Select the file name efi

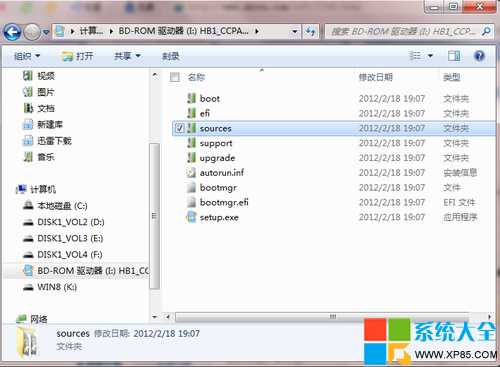click(x=205, y=113)
